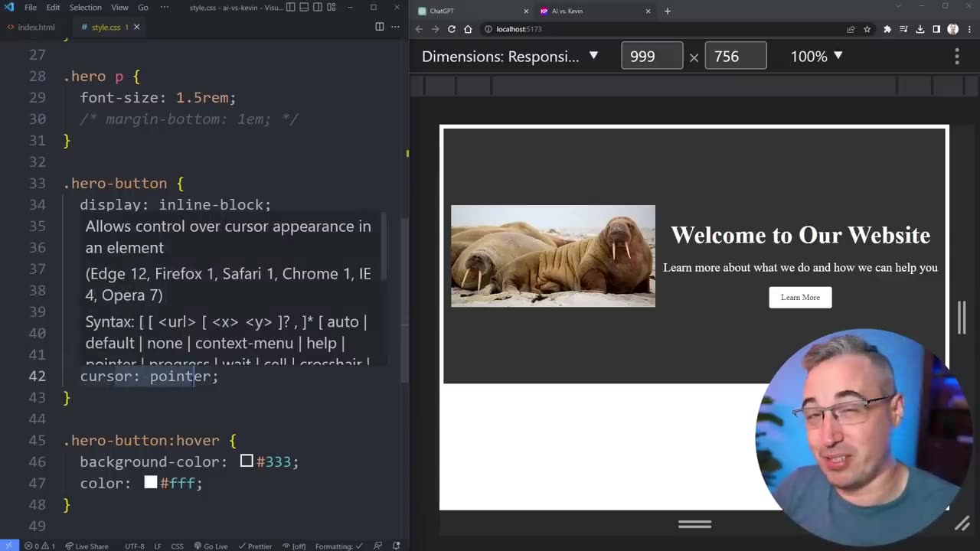
Task: Open notifications bell in status bar
Action: [396, 546]
